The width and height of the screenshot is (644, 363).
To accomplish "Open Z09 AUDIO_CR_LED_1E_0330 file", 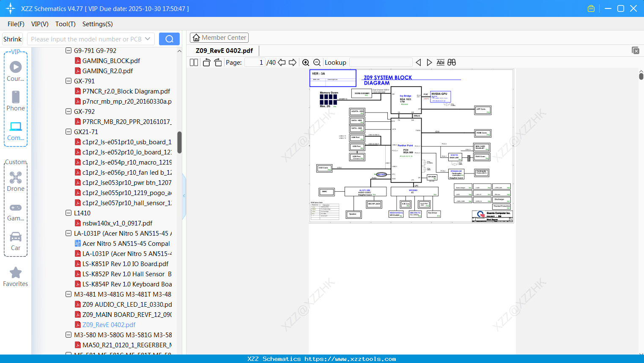I will click(127, 304).
